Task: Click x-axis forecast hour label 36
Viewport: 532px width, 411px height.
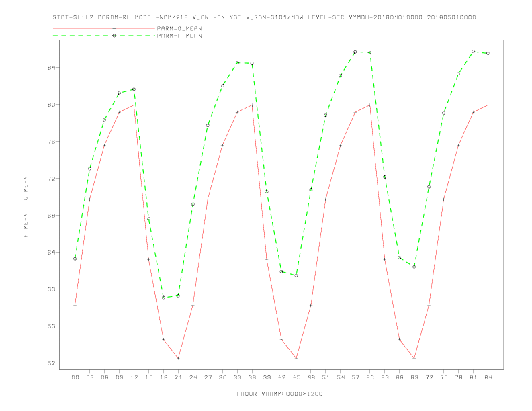Action: pyautogui.click(x=252, y=377)
